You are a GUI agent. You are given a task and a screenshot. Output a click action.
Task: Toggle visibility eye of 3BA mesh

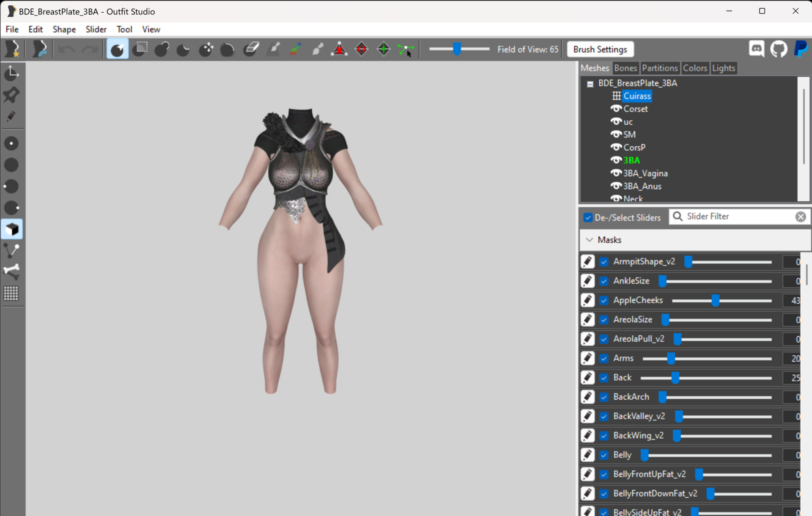point(616,160)
